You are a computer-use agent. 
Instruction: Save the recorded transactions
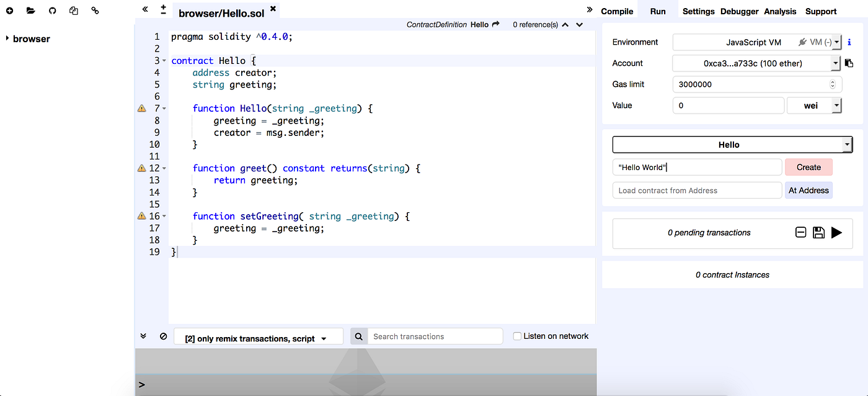[x=818, y=232]
